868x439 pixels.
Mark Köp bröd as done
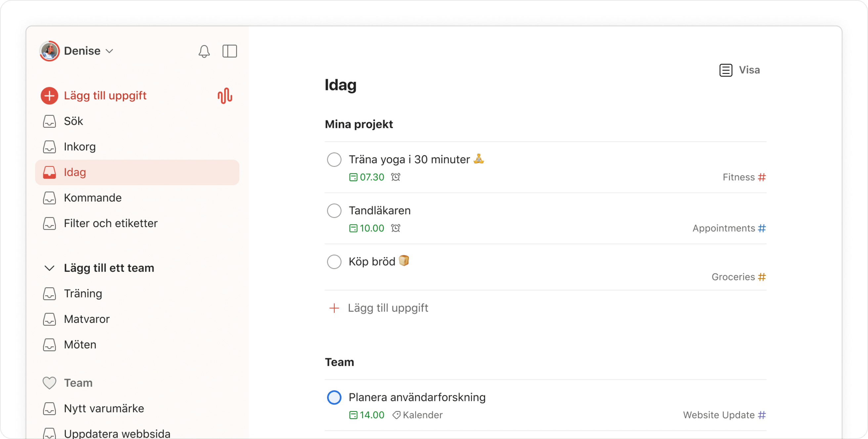tap(334, 262)
